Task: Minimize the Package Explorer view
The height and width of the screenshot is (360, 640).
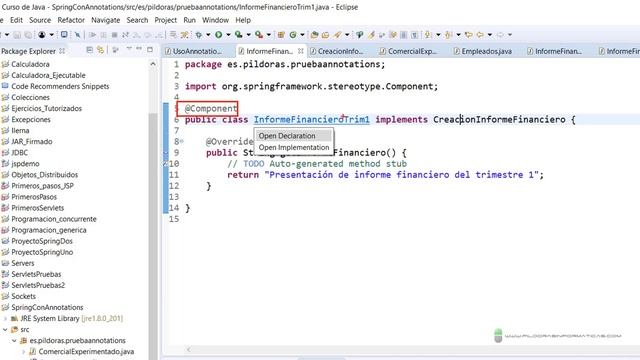Action: tap(139, 49)
